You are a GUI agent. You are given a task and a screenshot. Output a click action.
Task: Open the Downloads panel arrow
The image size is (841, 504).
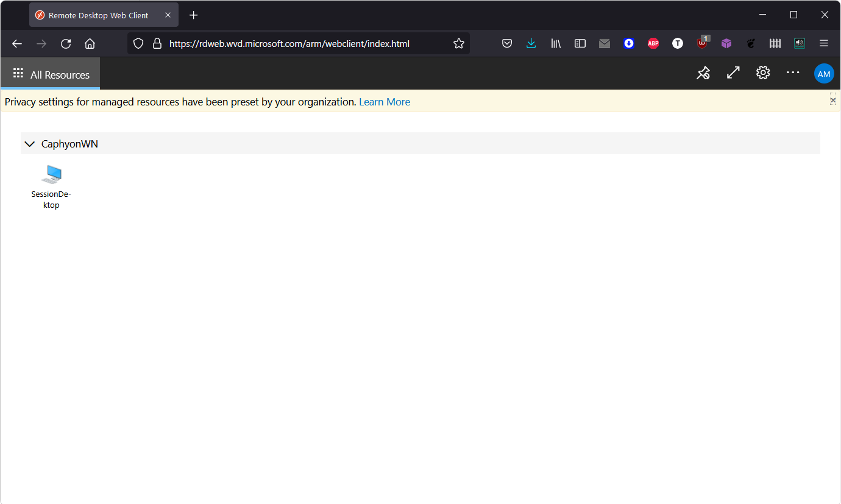(x=531, y=43)
